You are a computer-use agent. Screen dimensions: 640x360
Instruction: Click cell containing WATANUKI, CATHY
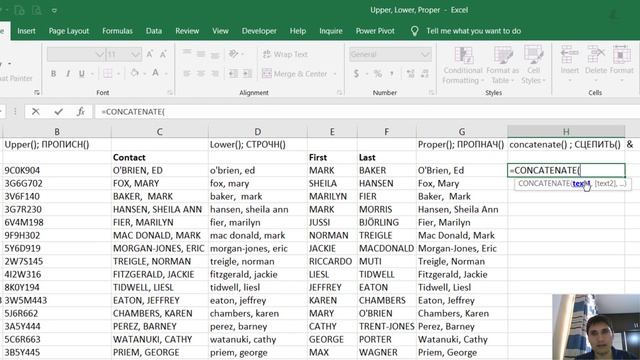160,339
